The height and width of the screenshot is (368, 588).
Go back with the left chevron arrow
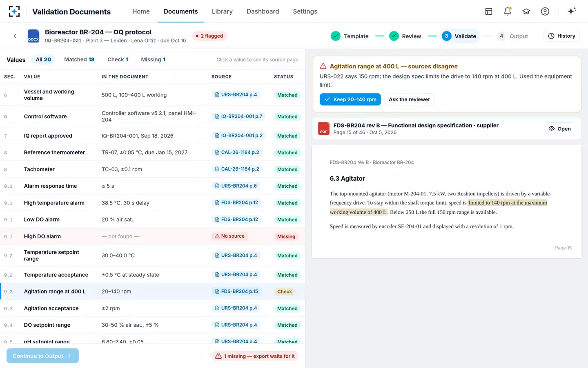click(x=15, y=36)
